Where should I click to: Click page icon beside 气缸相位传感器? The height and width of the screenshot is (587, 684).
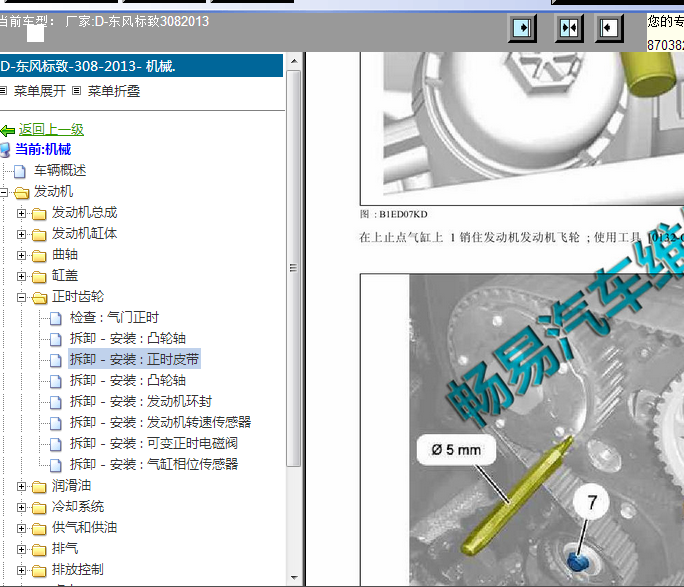tap(55, 465)
